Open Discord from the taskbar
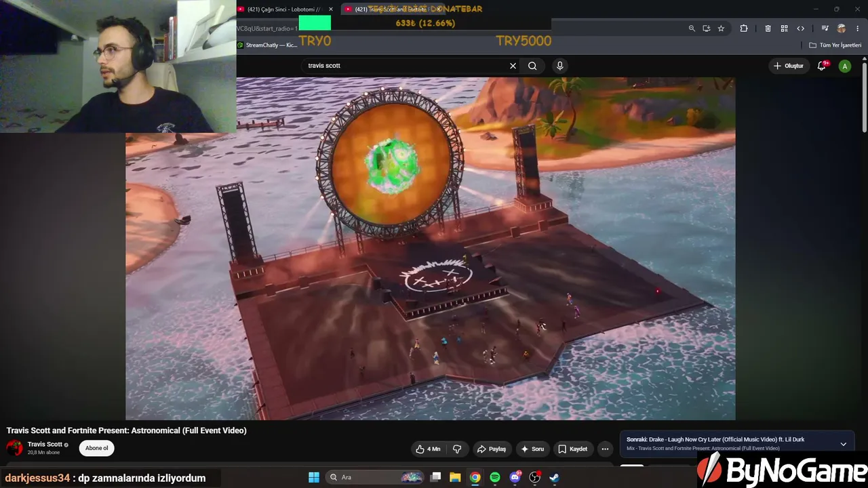 (x=515, y=477)
